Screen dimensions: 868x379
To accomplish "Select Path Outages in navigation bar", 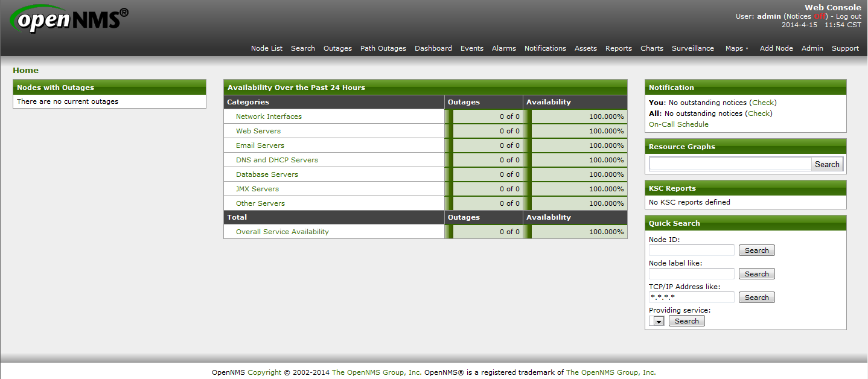I will click(383, 48).
